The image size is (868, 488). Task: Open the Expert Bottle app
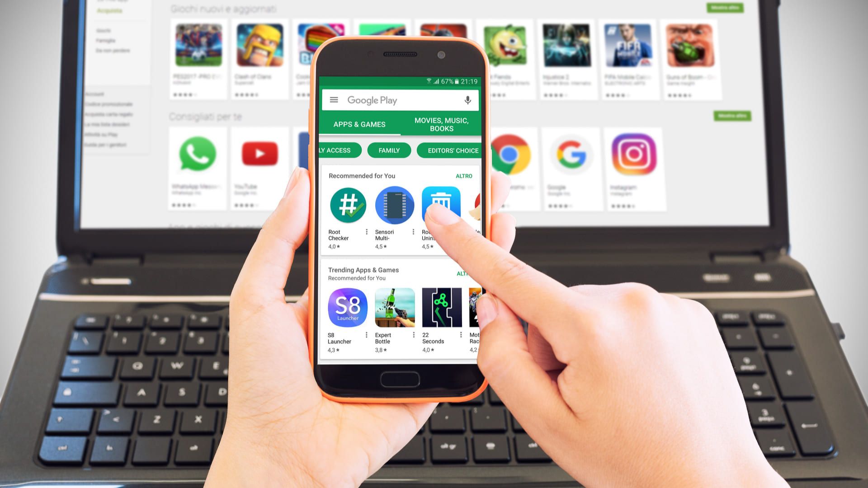coord(393,307)
